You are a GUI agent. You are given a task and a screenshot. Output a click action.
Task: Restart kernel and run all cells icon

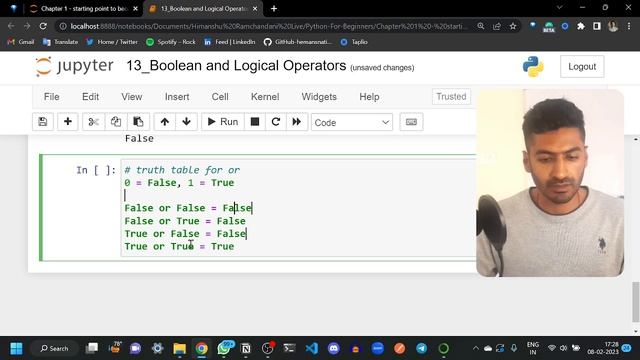tap(297, 122)
